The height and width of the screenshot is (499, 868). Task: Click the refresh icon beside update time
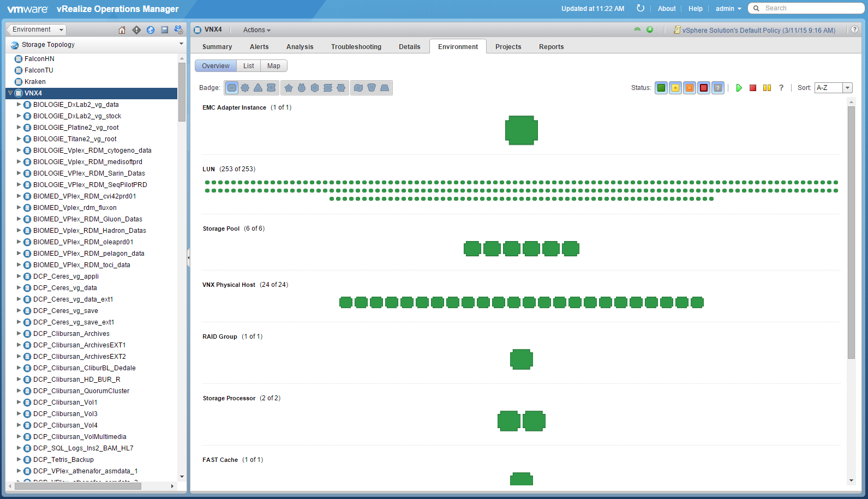tap(640, 8)
